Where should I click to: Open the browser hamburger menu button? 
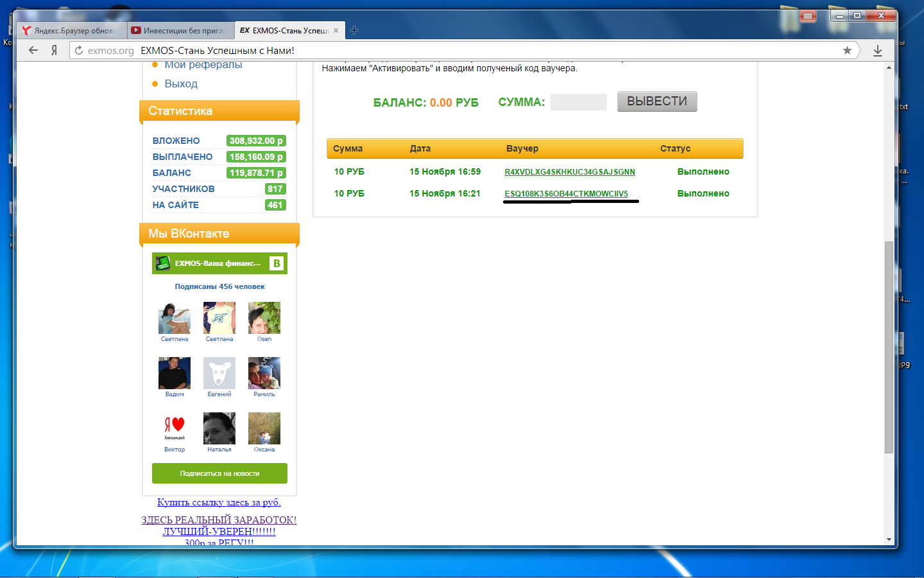808,15
